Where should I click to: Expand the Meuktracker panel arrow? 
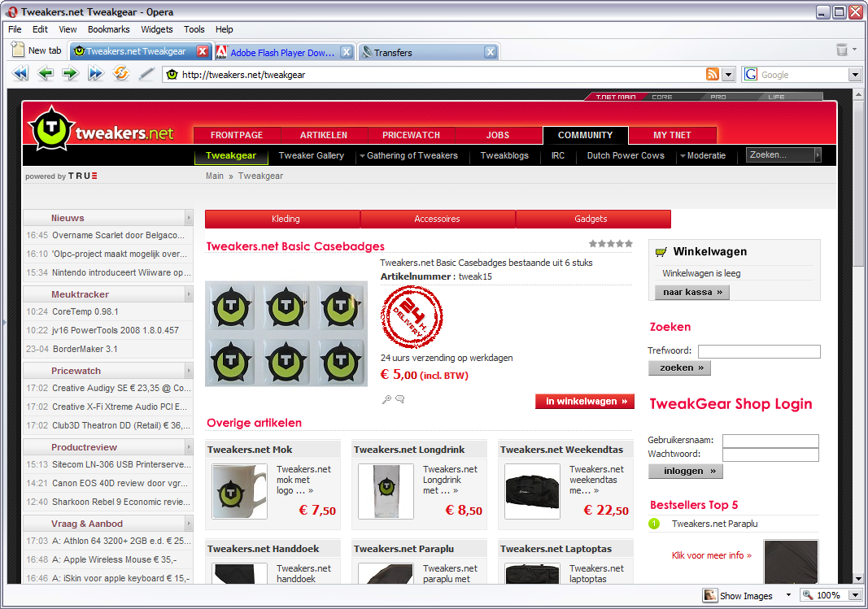pyautogui.click(x=189, y=294)
